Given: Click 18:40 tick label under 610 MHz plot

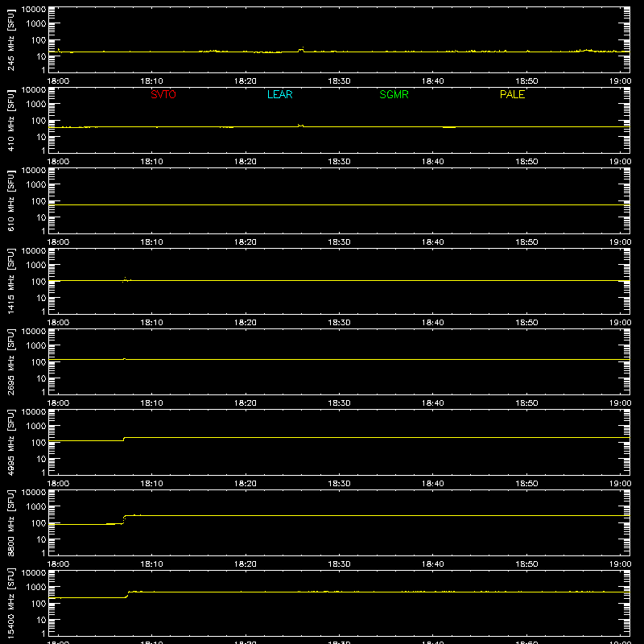Looking at the screenshot, I should pos(433,242).
